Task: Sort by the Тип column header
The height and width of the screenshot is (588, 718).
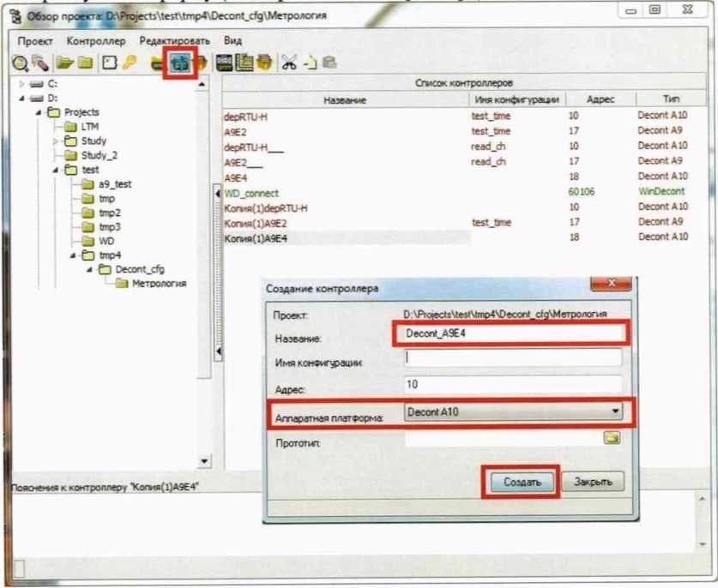Action: [671, 99]
